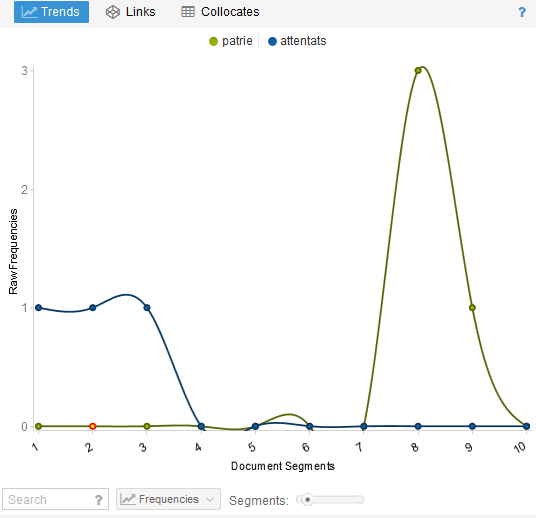Click the attentats point at segment 3

(x=147, y=307)
